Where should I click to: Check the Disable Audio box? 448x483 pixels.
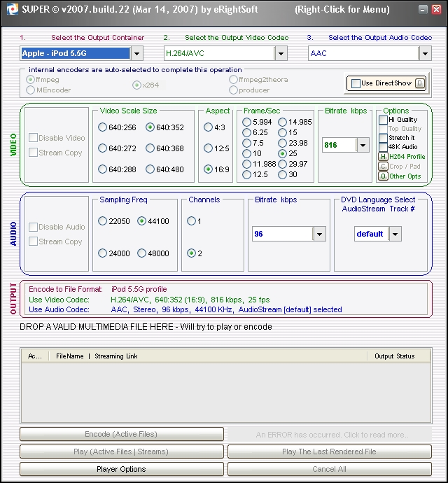pyautogui.click(x=33, y=227)
